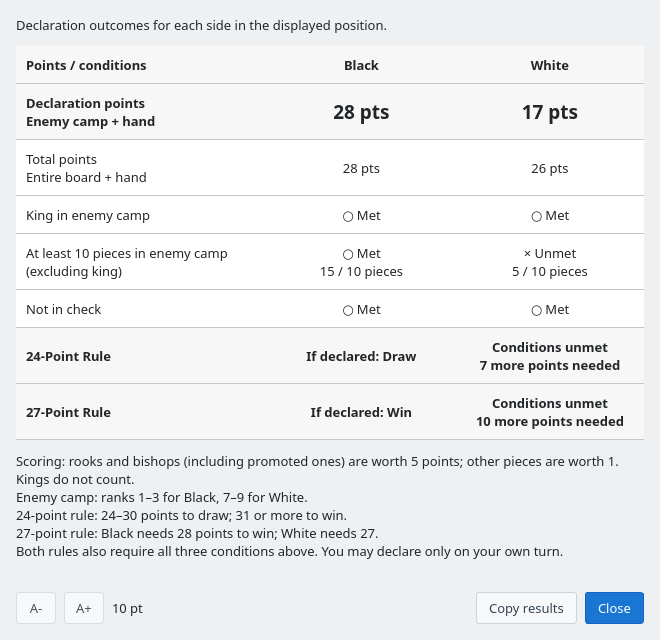This screenshot has height=640, width=660.
Task: Click the Declaration outcomes intro sentence
Action: tap(201, 25)
